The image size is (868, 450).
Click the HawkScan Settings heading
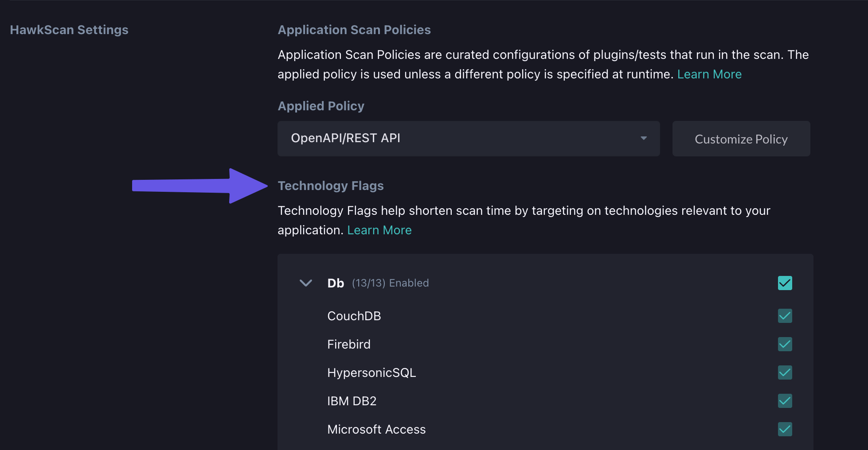[69, 30]
